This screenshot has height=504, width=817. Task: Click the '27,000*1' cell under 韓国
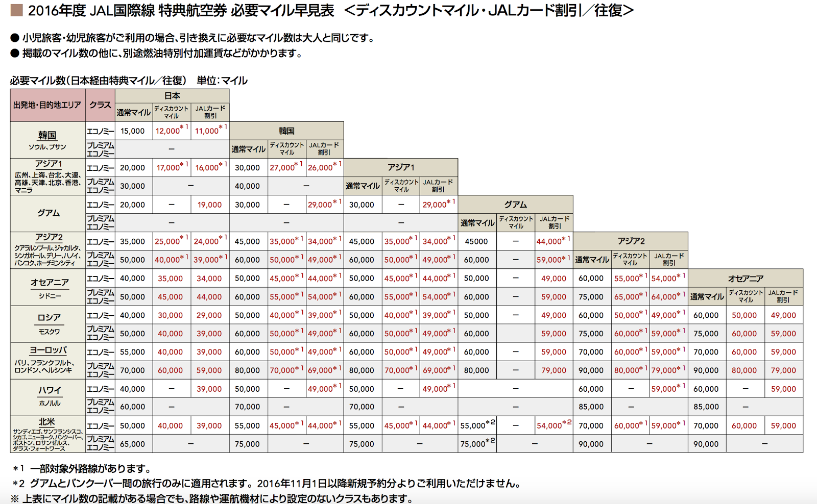coord(286,167)
